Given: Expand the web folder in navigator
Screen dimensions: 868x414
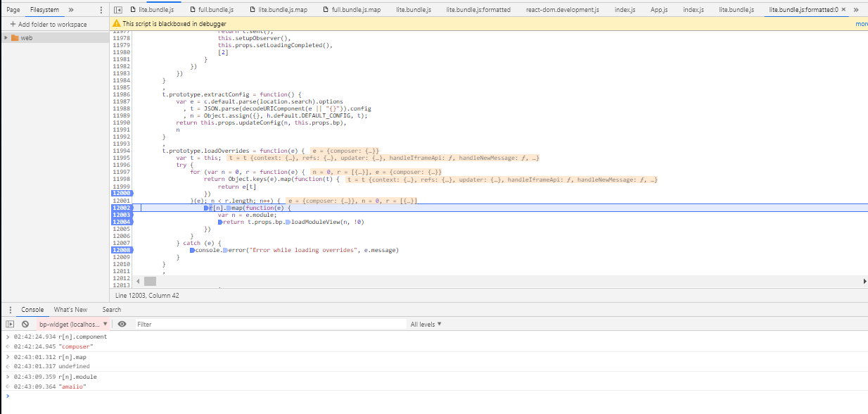Looking at the screenshot, I should tap(6, 39).
